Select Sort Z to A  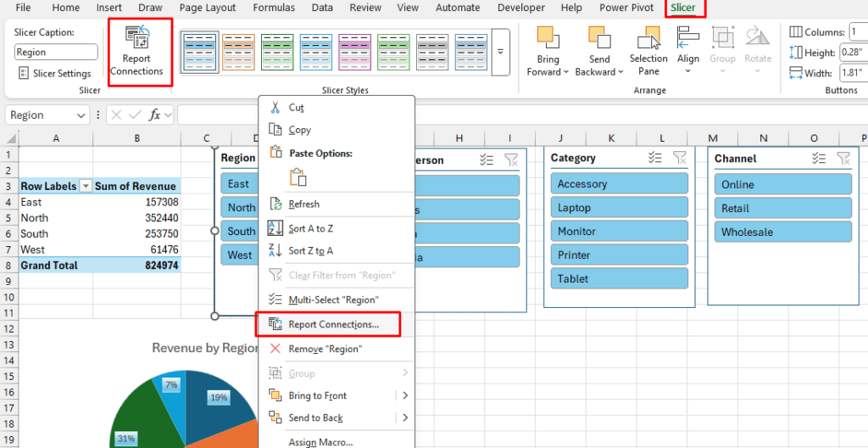coord(337,250)
